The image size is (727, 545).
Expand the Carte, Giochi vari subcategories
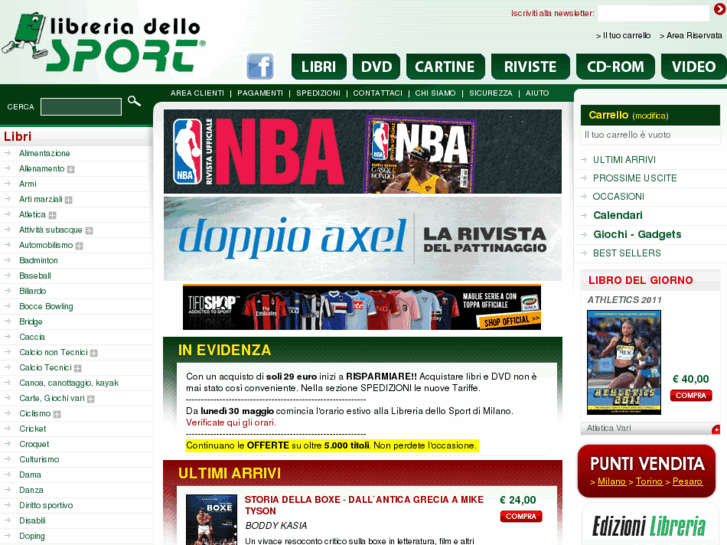click(91, 399)
